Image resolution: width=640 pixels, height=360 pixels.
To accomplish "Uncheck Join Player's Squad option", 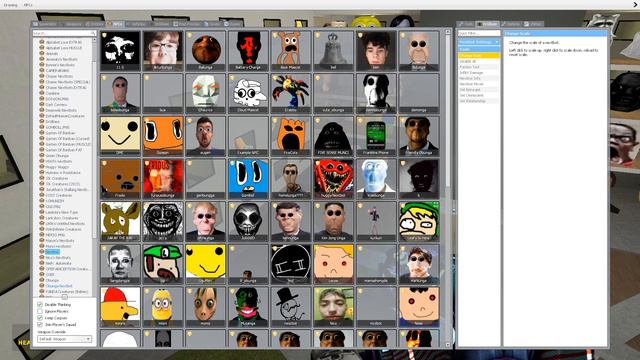I will (x=40, y=324).
